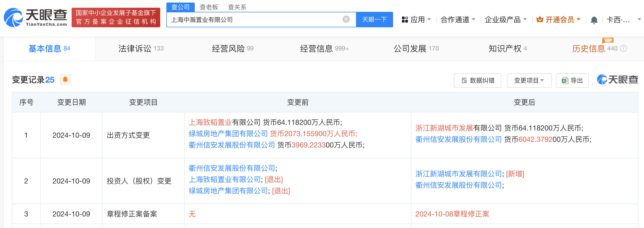644x228 pixels.
Task: Click the help question mark beside 历史信息
Action: tap(623, 48)
